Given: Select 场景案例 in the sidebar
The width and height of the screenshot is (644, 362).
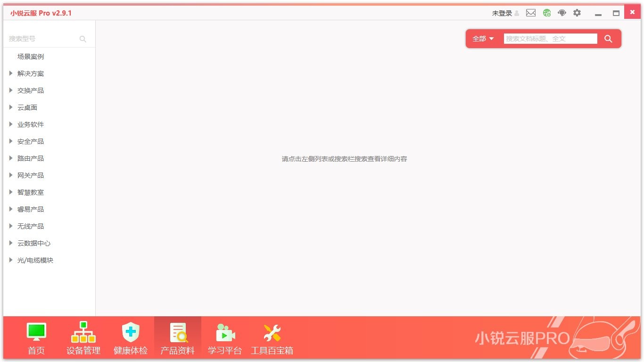Looking at the screenshot, I should point(31,56).
